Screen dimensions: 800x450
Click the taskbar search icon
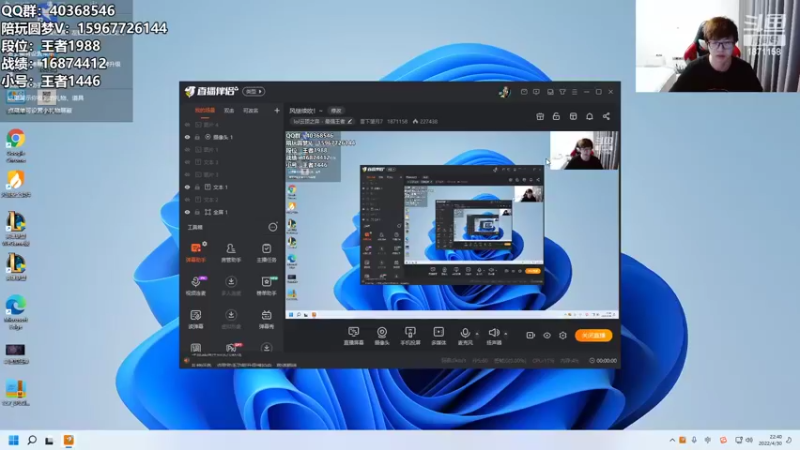click(32, 440)
